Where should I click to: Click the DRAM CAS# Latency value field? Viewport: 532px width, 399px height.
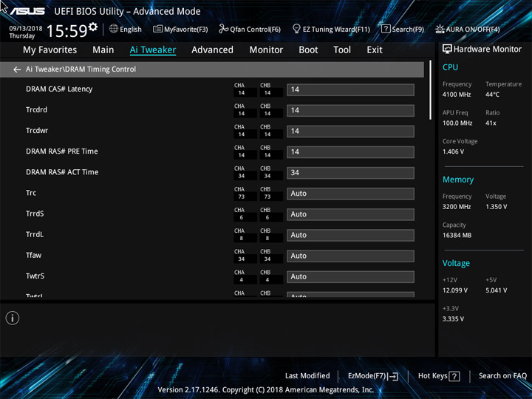pyautogui.click(x=350, y=89)
